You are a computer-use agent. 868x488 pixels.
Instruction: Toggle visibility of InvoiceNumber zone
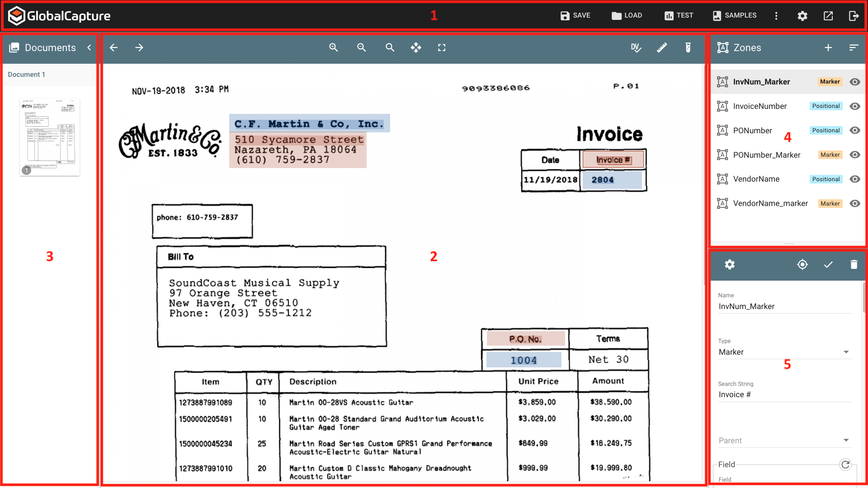(854, 106)
